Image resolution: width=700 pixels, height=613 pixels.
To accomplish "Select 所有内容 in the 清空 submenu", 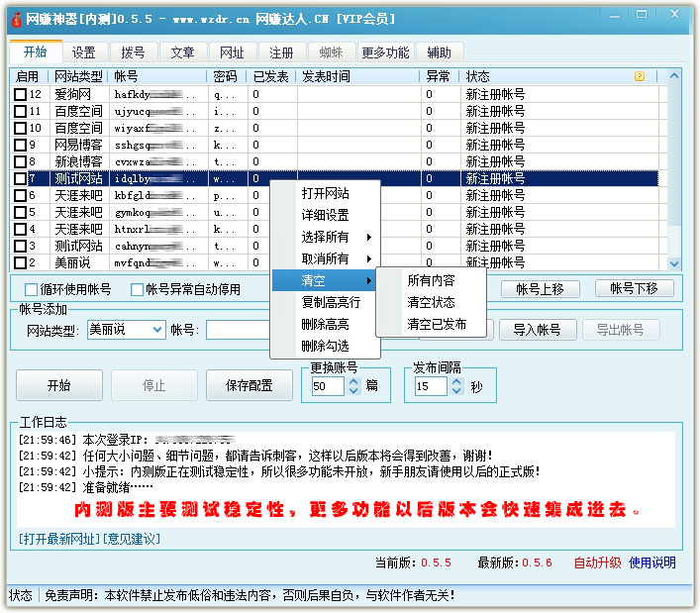I will (432, 280).
